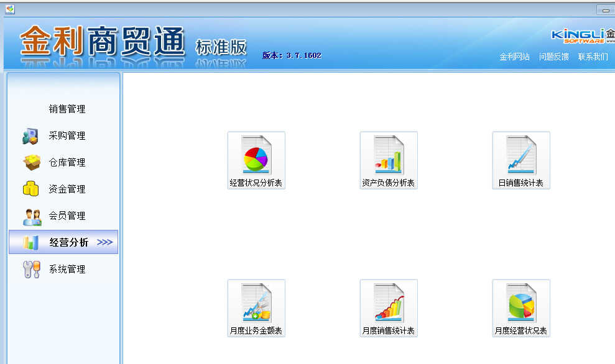Image resolution: width=615 pixels, height=364 pixels.
Task: Click the 仓库管理 box icon
Action: click(x=31, y=162)
